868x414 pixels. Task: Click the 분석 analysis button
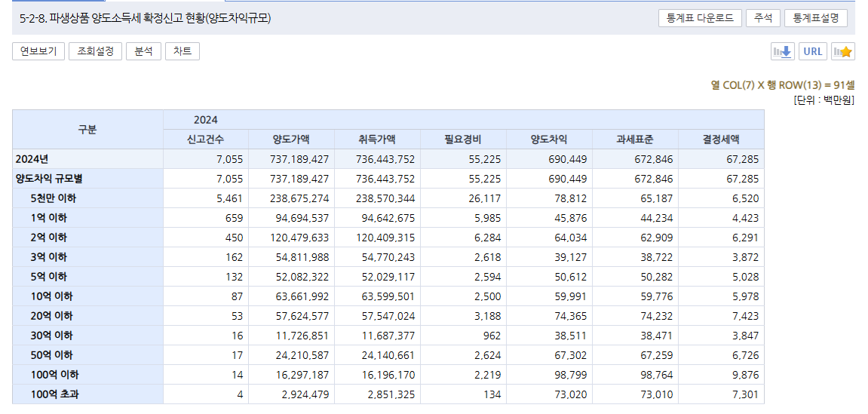pyautogui.click(x=143, y=51)
